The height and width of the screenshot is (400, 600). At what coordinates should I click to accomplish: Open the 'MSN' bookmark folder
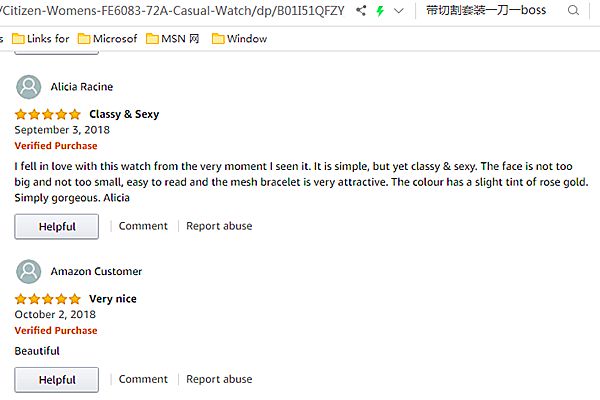[x=173, y=39]
